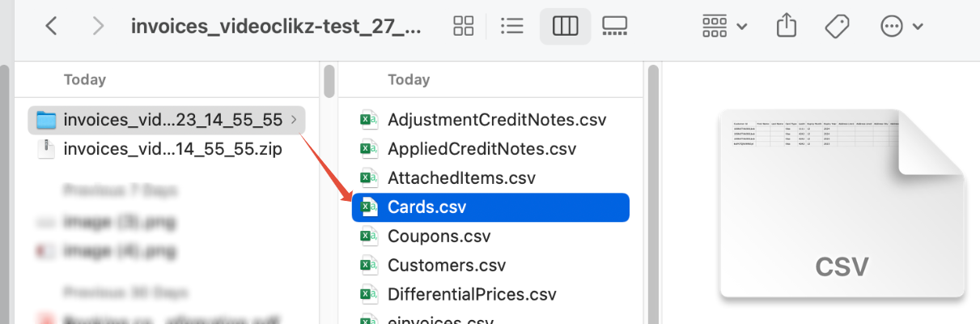980x324 pixels.
Task: Select the highlighted Cards.csv file
Action: 490,207
